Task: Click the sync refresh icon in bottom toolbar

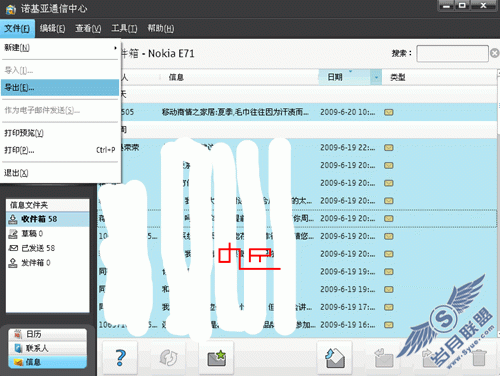Action: coord(168,358)
